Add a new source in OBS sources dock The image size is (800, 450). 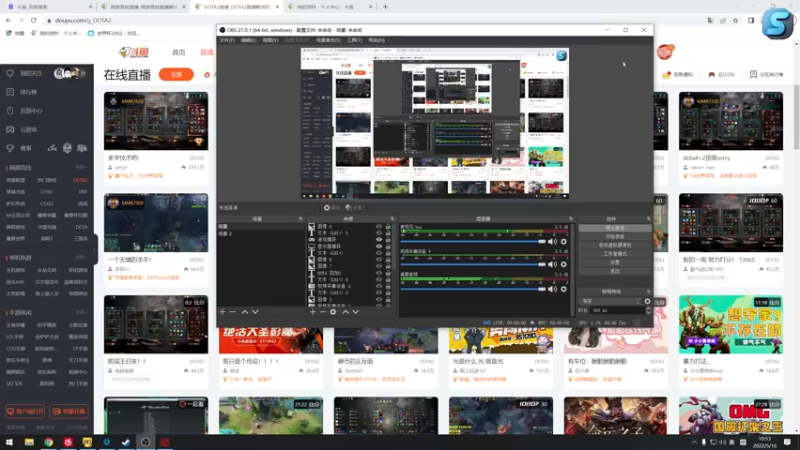313,312
